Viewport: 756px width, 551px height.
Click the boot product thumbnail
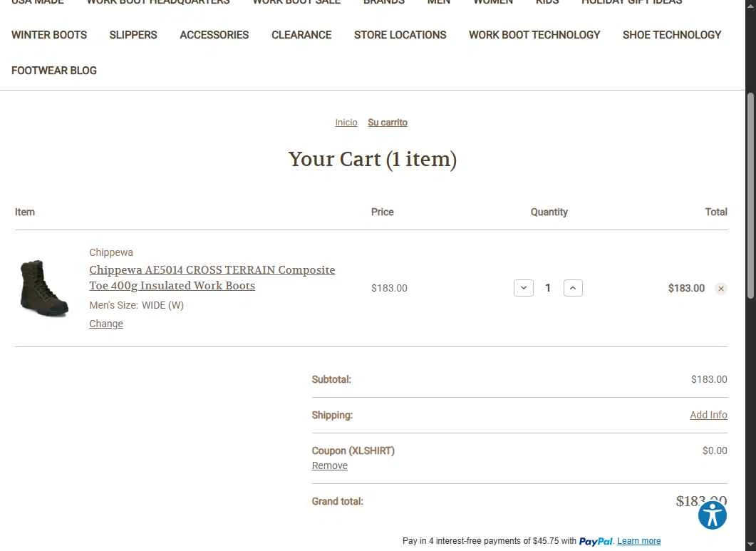coord(44,288)
